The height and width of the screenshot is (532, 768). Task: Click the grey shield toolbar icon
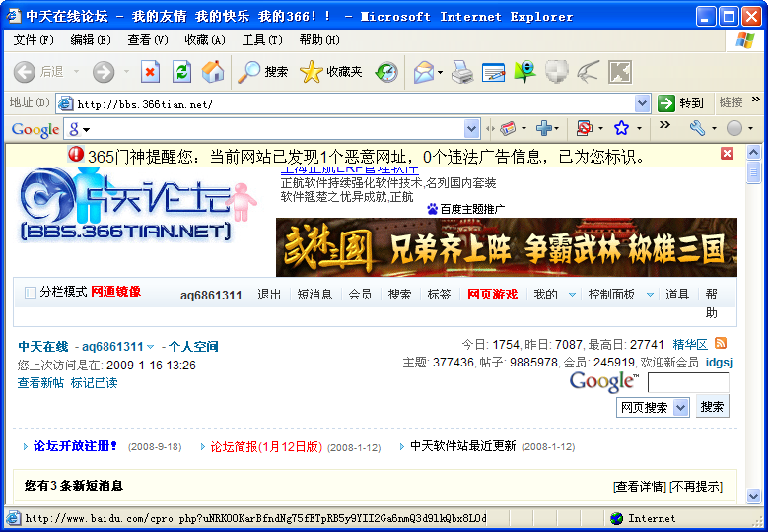click(556, 72)
